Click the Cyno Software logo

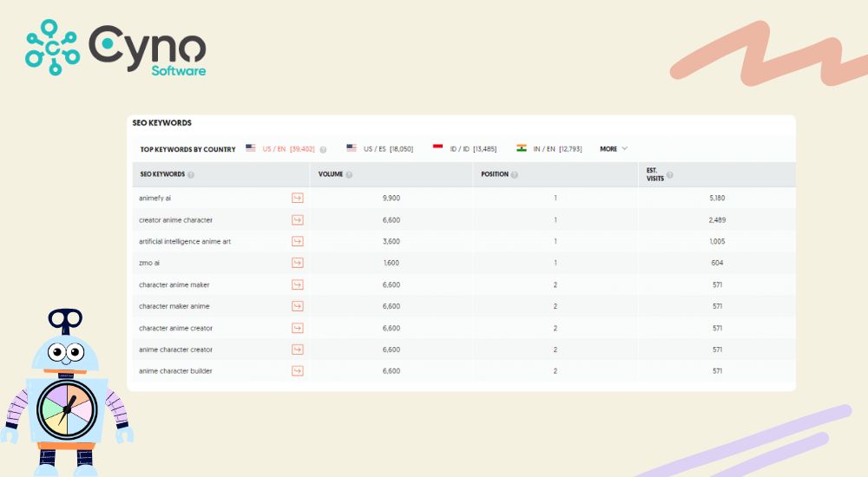point(116,48)
